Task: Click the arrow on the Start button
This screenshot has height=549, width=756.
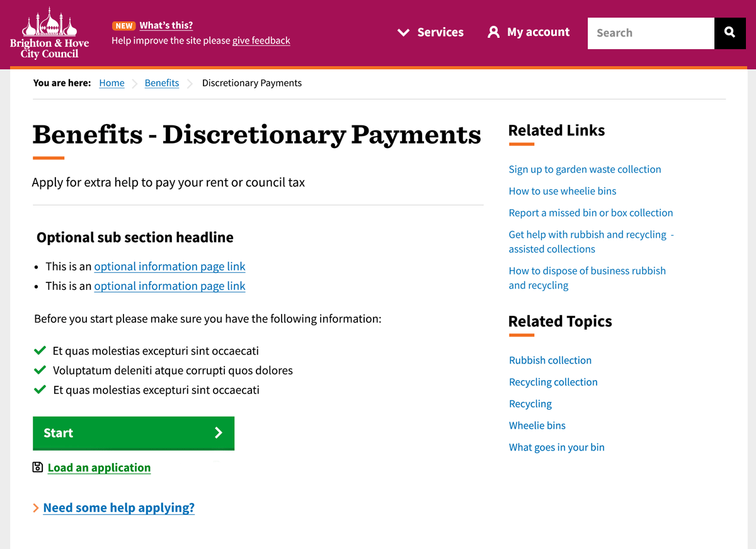Action: (x=218, y=432)
